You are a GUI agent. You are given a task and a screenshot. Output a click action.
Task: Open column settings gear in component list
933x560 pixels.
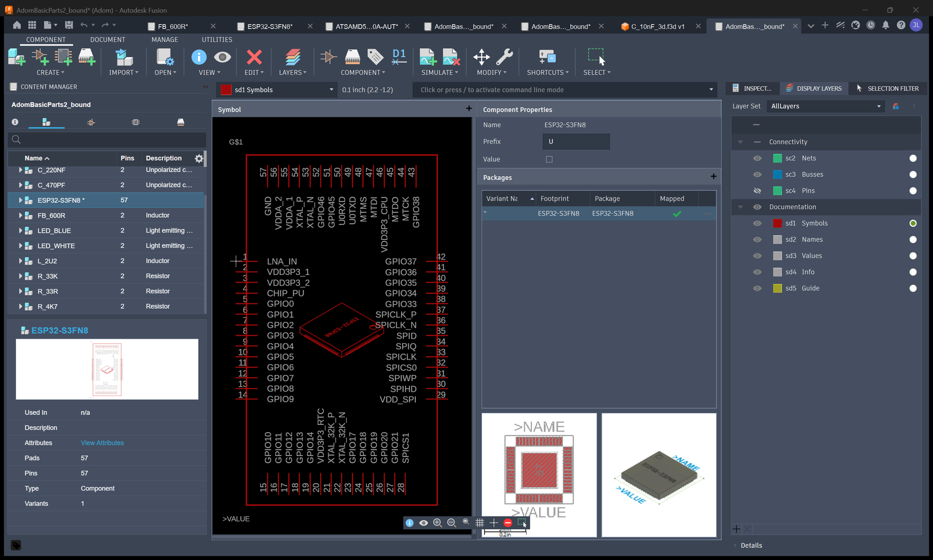click(x=199, y=158)
